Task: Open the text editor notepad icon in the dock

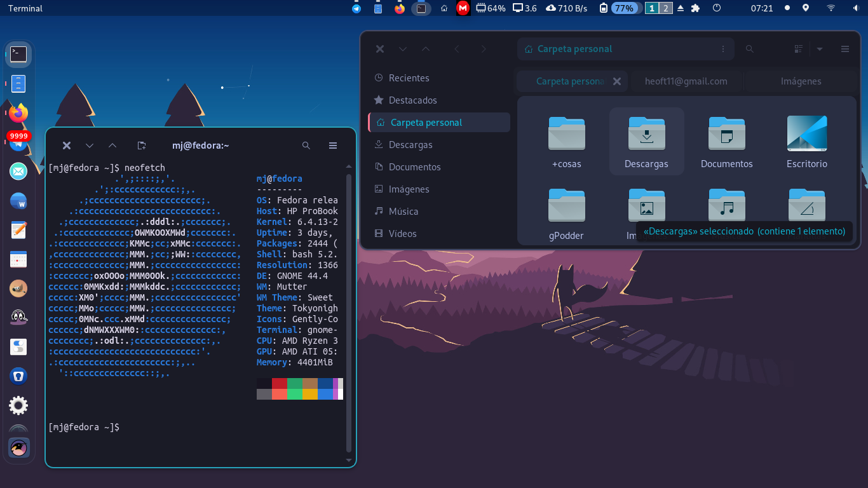Action: [x=18, y=230]
